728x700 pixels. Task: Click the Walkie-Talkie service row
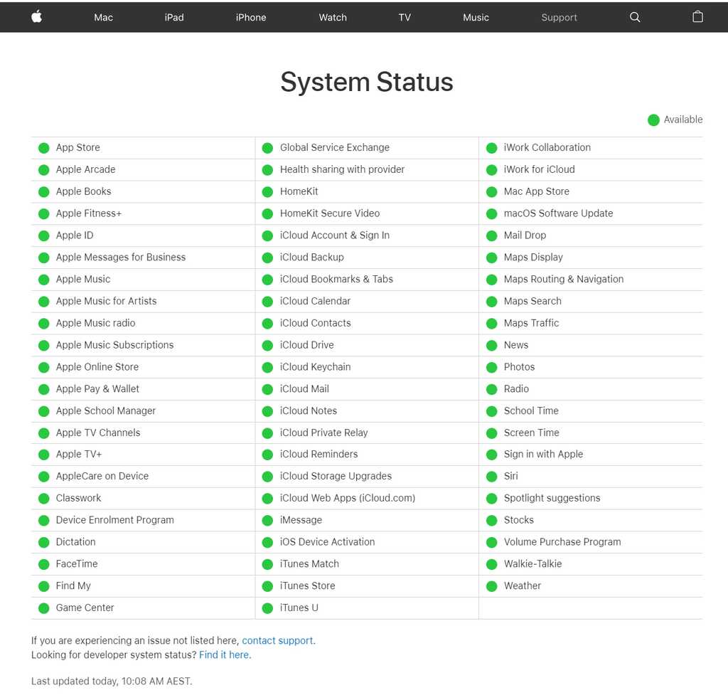pyautogui.click(x=532, y=563)
